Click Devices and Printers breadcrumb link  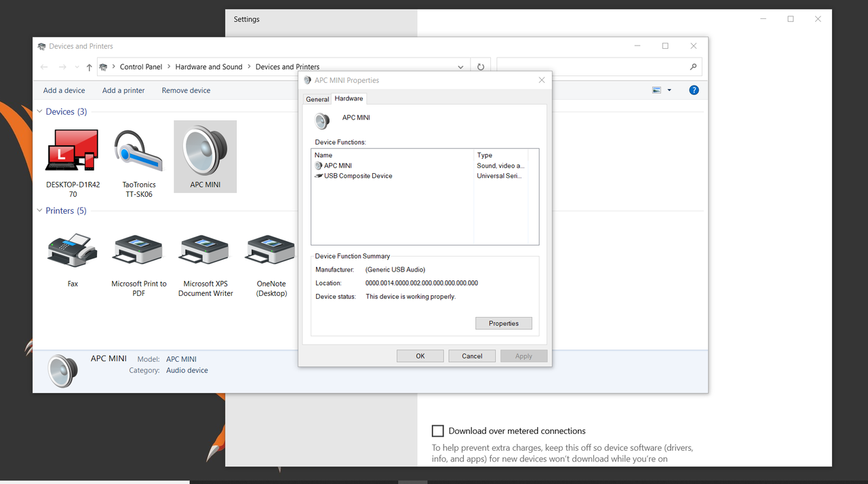tap(288, 67)
